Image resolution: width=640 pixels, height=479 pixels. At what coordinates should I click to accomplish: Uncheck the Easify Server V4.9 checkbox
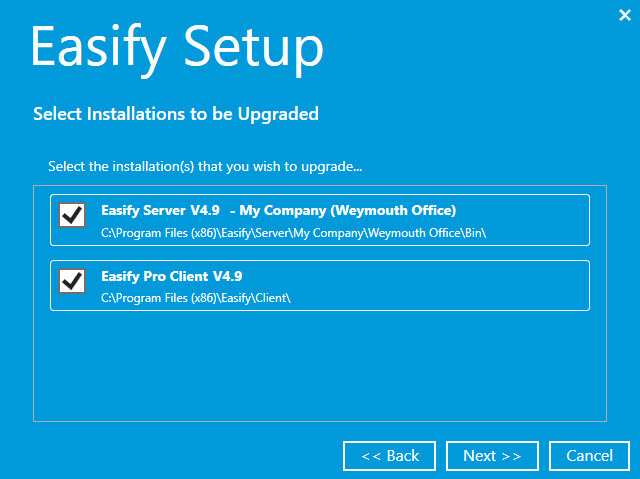point(72,214)
